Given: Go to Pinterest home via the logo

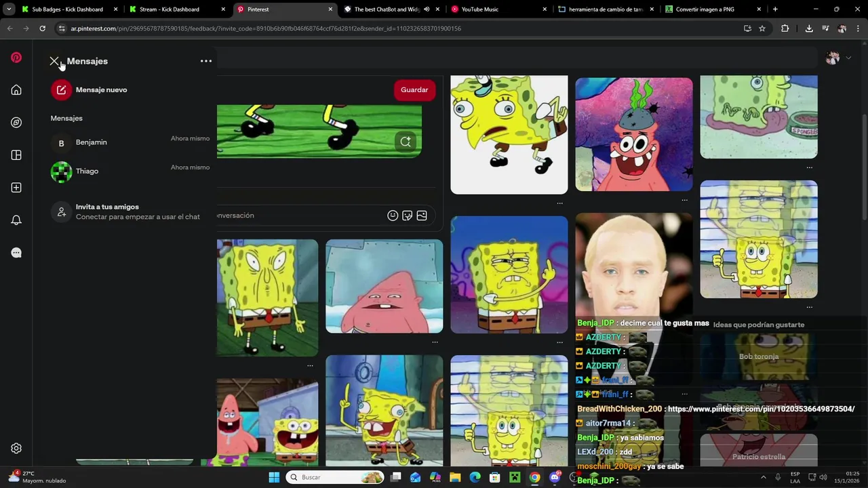Looking at the screenshot, I should (x=16, y=58).
